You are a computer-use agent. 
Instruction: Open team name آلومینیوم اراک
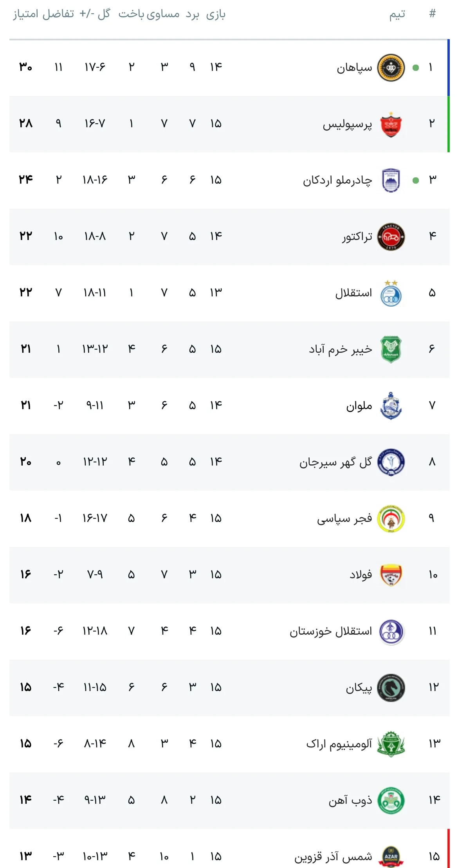click(339, 744)
